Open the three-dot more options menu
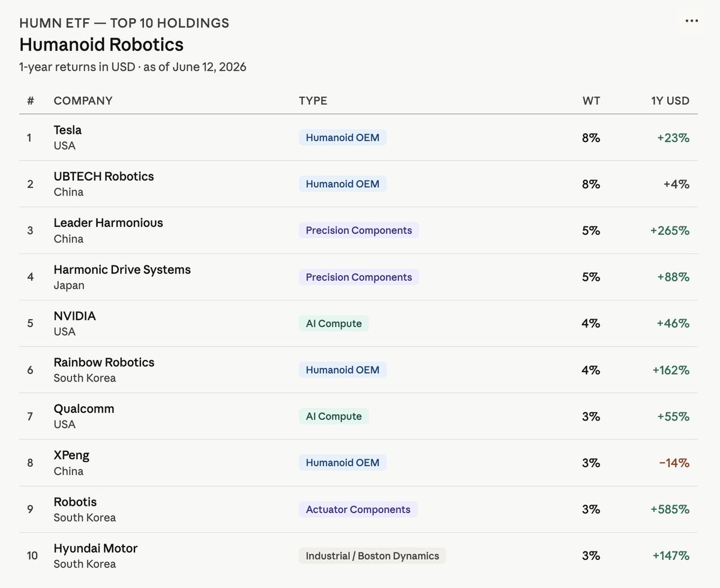Screen dimensions: 720x588 click(x=691, y=21)
